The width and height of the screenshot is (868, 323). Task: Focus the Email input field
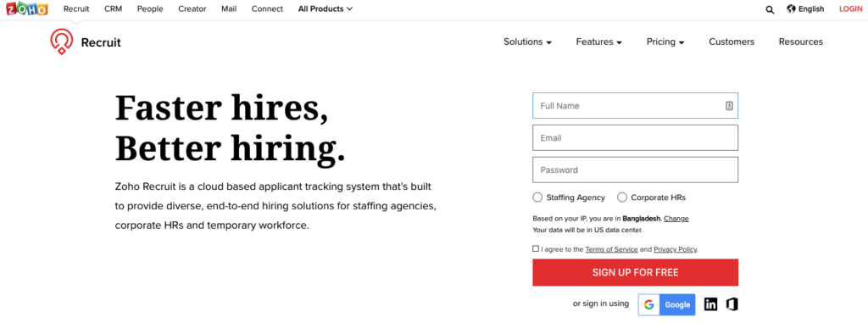(635, 138)
